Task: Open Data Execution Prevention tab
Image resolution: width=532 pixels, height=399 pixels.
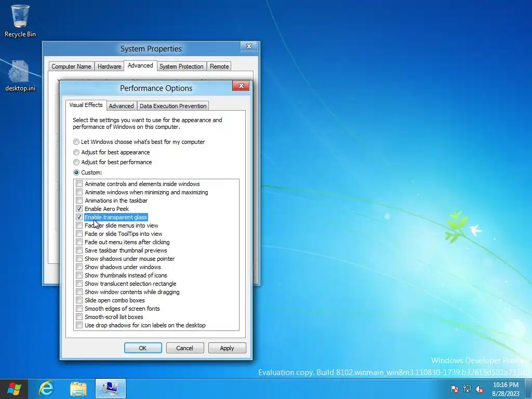Action: click(173, 106)
